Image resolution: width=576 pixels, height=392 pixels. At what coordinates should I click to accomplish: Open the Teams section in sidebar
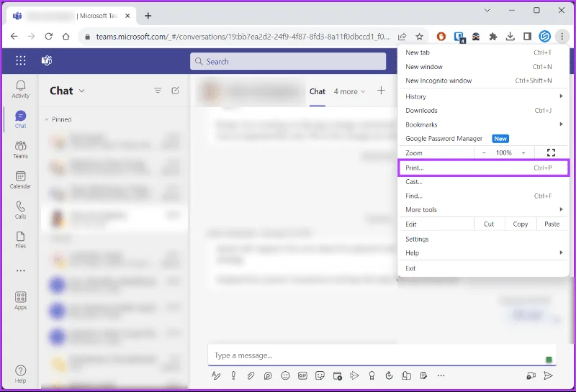[21, 150]
